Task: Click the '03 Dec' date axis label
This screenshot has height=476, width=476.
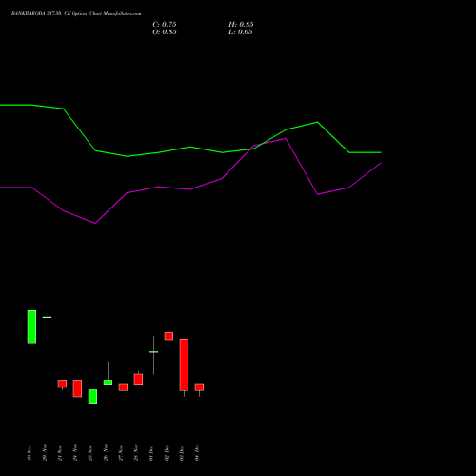Action: (x=182, y=452)
